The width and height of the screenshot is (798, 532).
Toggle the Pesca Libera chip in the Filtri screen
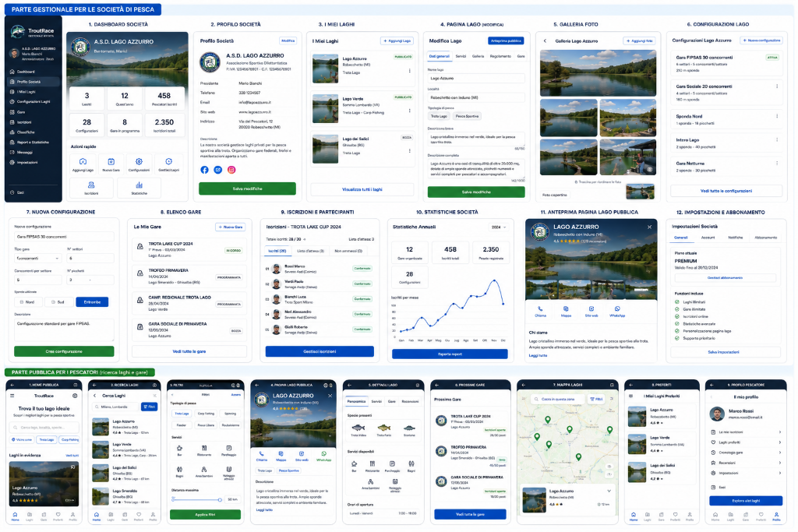(206, 425)
